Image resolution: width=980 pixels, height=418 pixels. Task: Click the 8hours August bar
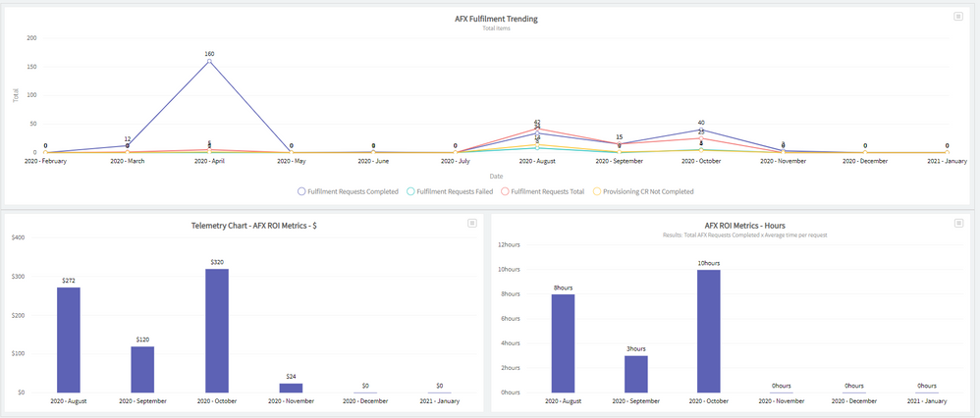pos(563,342)
